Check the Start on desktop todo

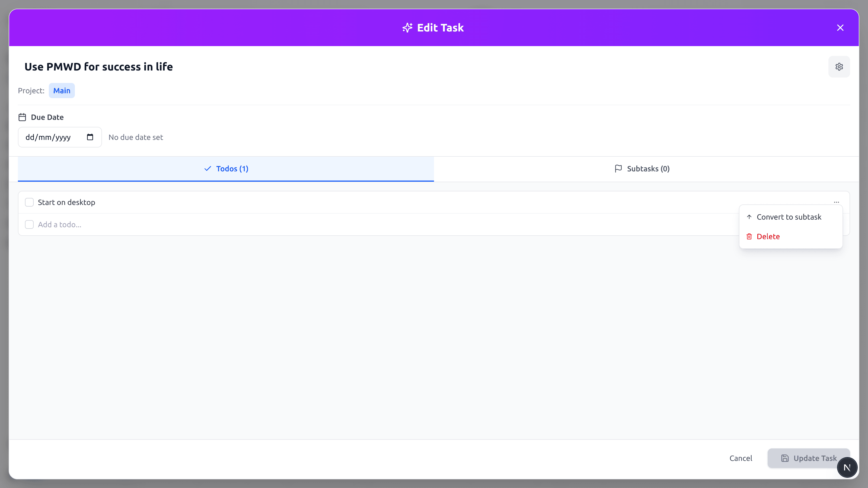point(29,203)
